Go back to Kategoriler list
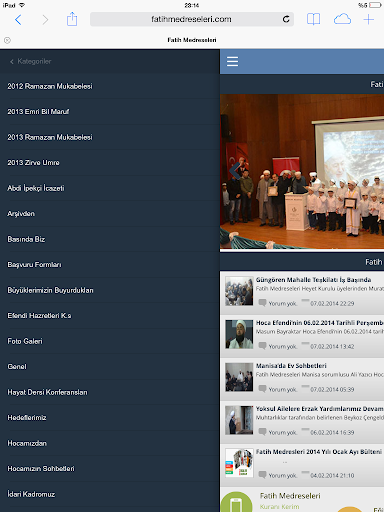This screenshot has height=512, width=384. (30, 61)
